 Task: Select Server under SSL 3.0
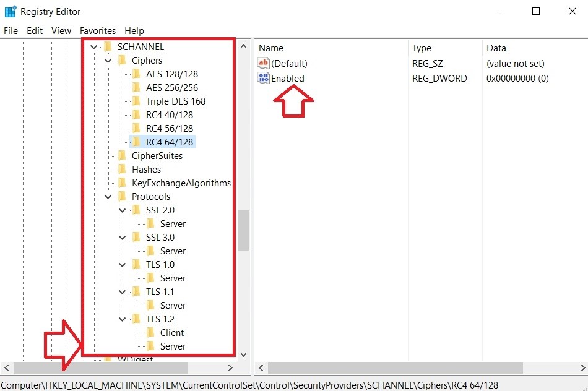(173, 251)
